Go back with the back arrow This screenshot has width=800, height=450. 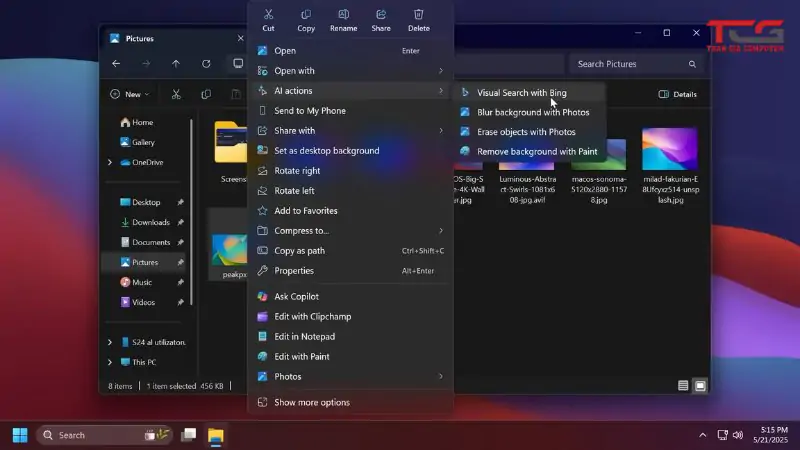pos(116,64)
